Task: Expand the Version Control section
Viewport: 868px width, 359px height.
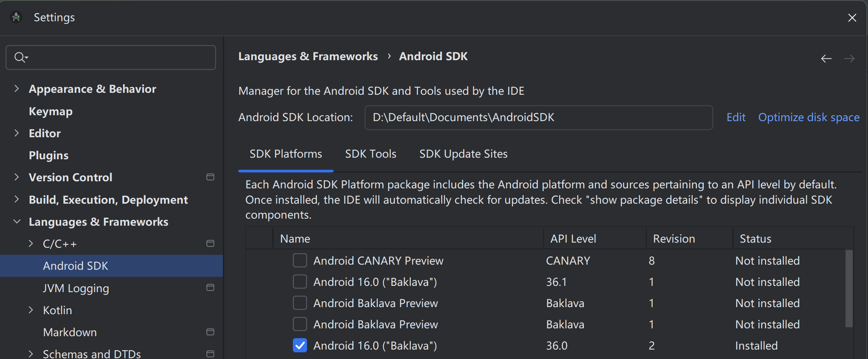Action: click(17, 177)
